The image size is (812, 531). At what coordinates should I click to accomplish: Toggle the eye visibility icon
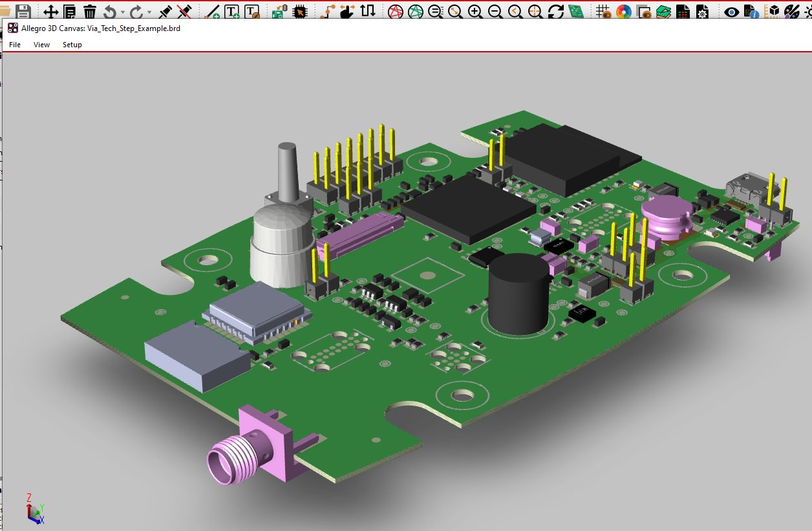coord(731,11)
